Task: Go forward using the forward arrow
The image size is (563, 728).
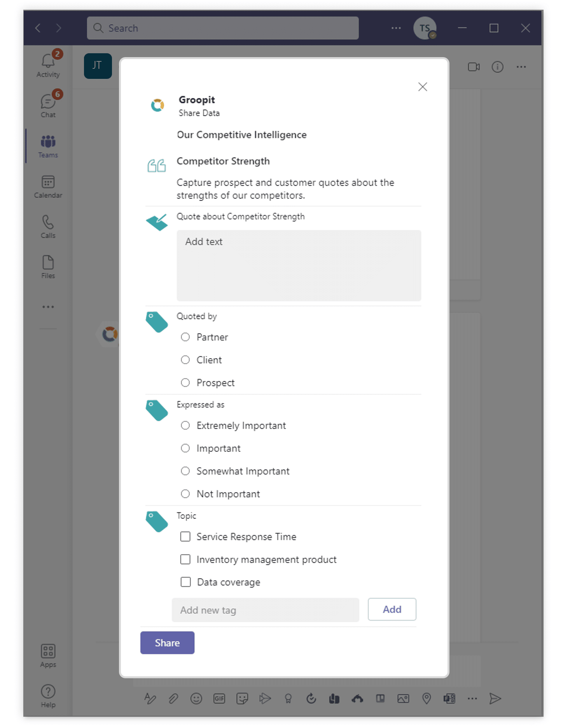Action: [59, 28]
